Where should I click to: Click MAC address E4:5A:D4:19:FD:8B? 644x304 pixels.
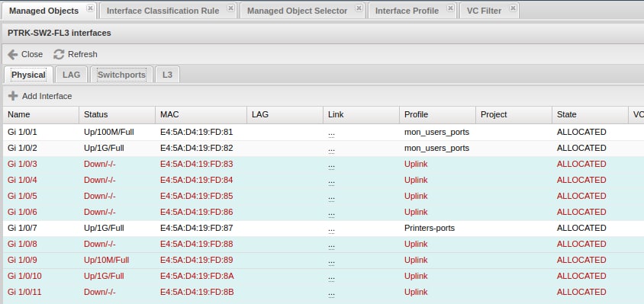pos(197,292)
